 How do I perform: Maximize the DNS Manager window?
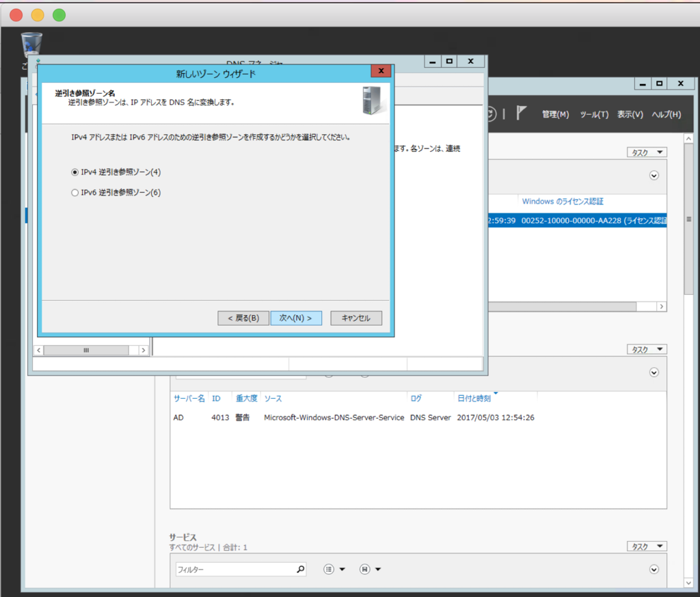tap(449, 62)
